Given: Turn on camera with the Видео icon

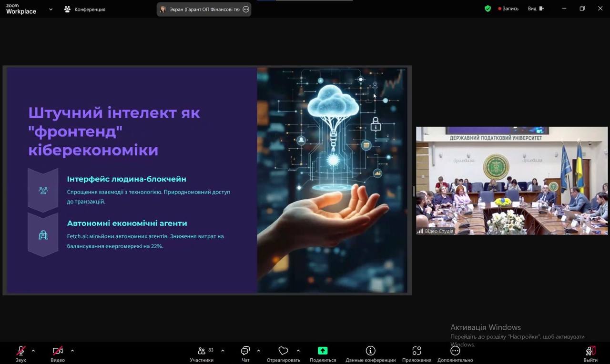Looking at the screenshot, I should [58, 351].
